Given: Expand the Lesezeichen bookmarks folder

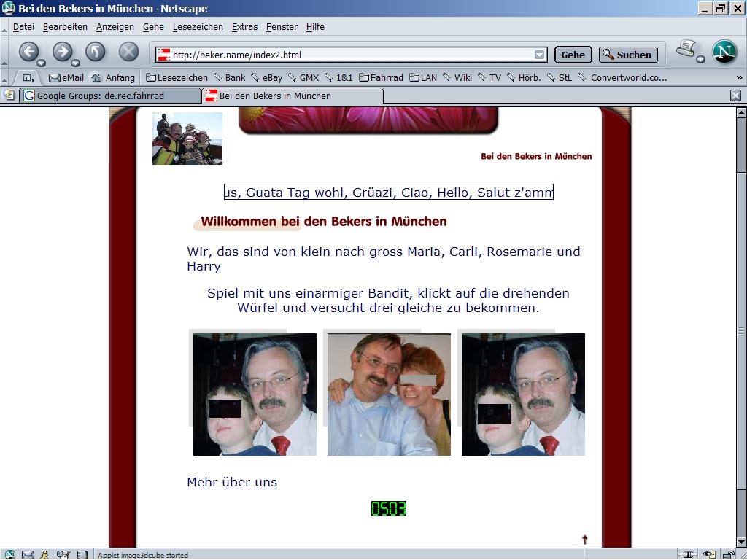Looking at the screenshot, I should pos(177,77).
